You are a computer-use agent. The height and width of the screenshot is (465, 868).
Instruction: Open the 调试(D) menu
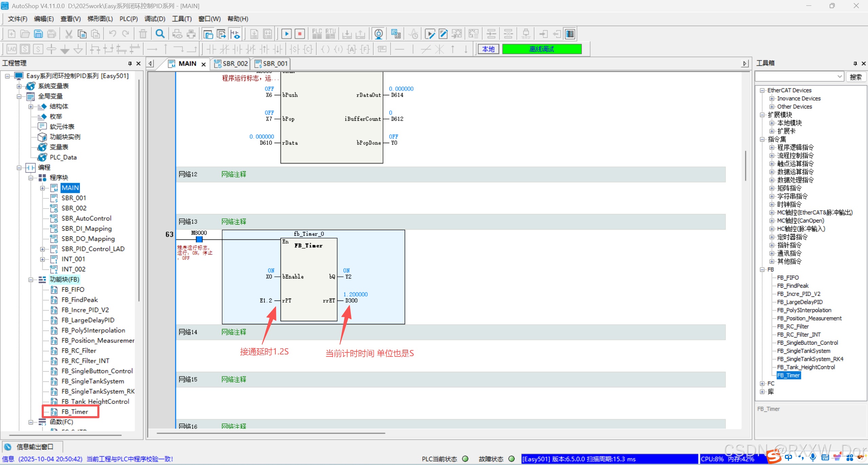155,19
